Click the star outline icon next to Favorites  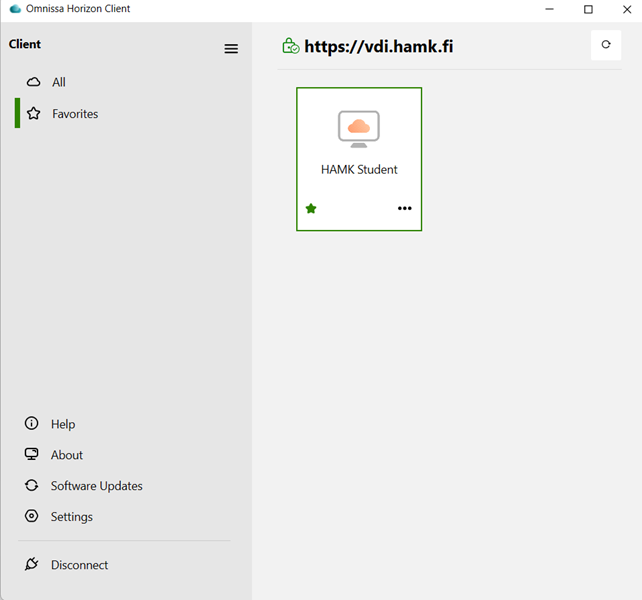34,113
